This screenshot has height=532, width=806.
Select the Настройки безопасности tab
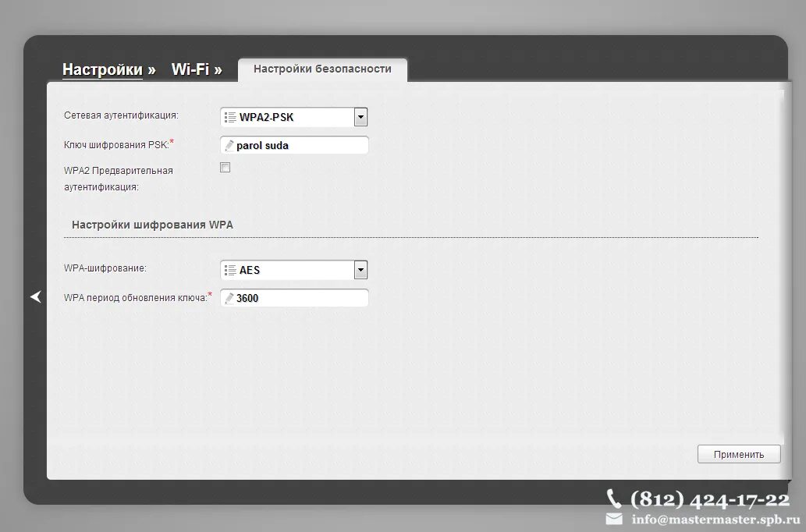322,69
